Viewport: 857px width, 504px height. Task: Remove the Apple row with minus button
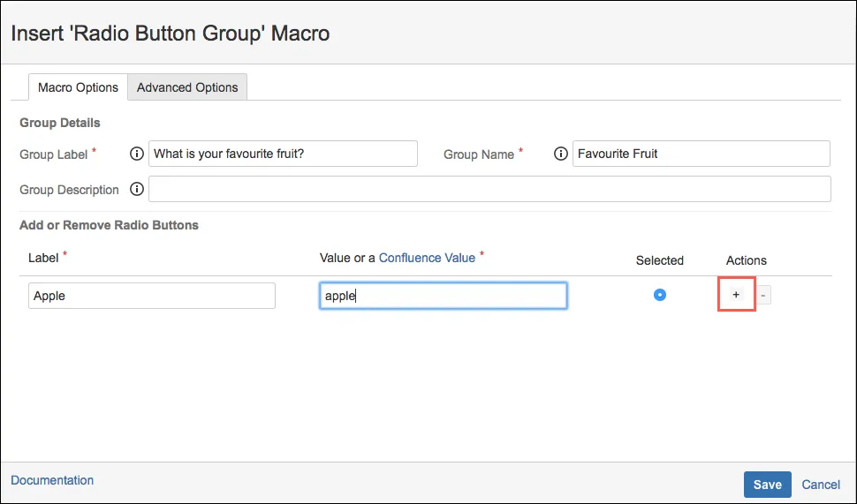coord(763,296)
